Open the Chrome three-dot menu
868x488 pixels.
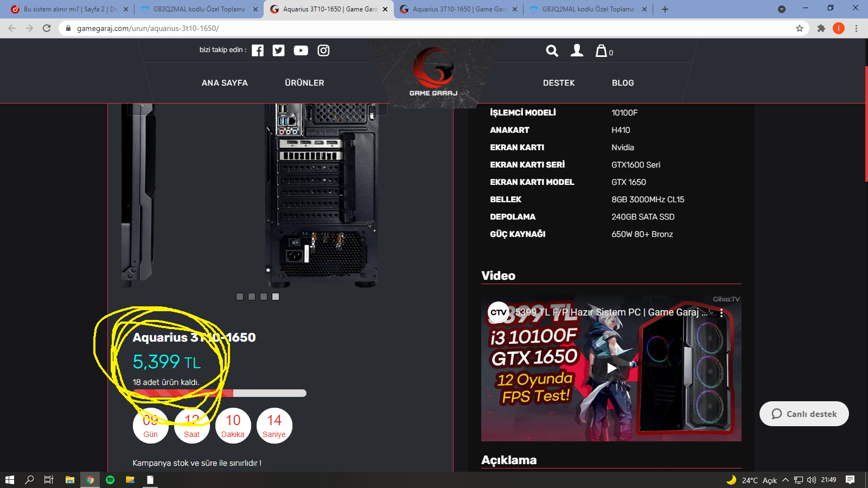click(857, 28)
